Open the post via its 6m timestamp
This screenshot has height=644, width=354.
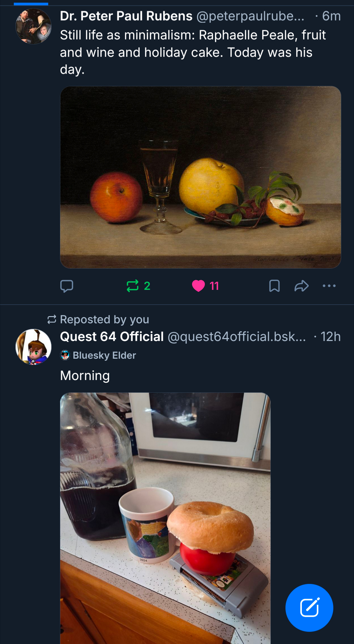pos(331,16)
